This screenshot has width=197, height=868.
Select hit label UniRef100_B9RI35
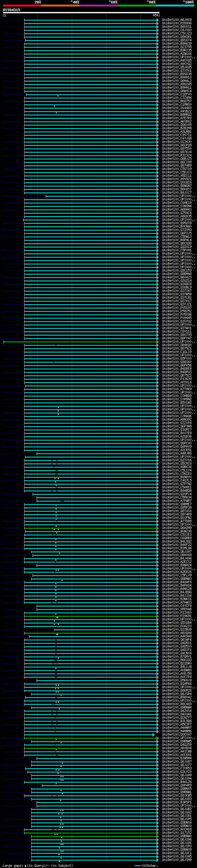177,50
